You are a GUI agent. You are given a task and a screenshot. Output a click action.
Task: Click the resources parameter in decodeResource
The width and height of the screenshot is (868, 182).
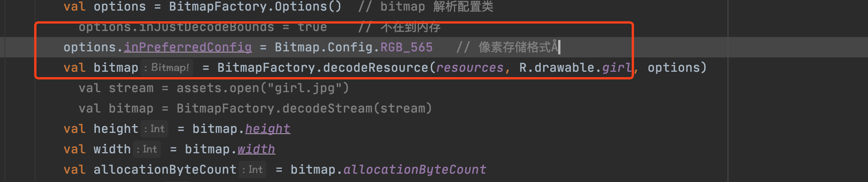[x=470, y=68]
